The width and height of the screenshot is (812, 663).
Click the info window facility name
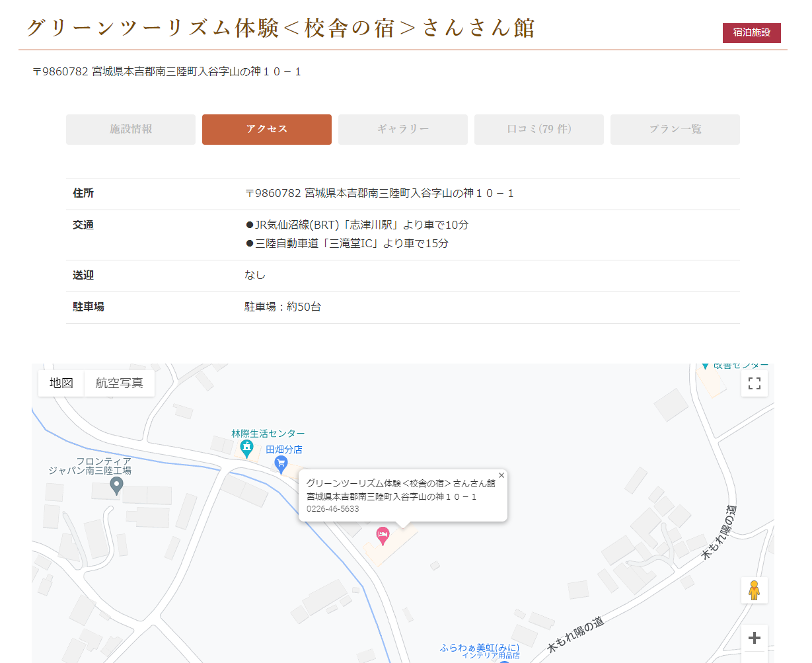(401, 483)
